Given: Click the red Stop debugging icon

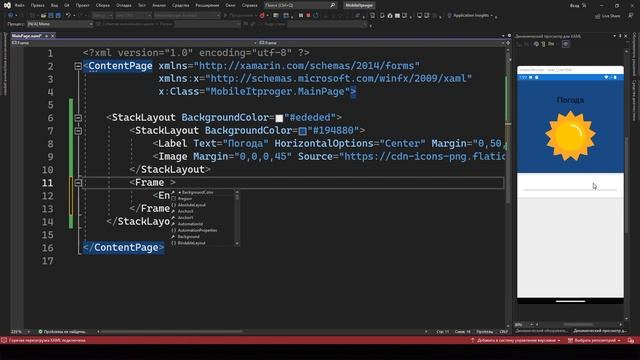Looking at the screenshot, I should tap(308, 16).
